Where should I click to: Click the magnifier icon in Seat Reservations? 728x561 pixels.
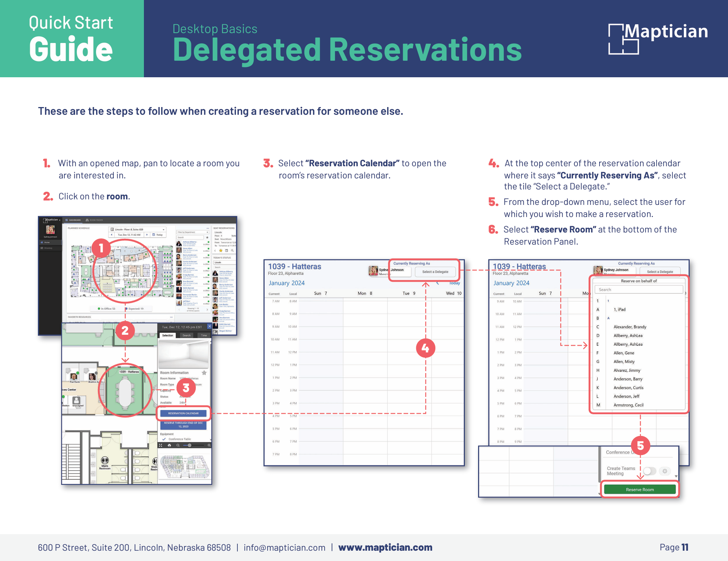pos(232,251)
